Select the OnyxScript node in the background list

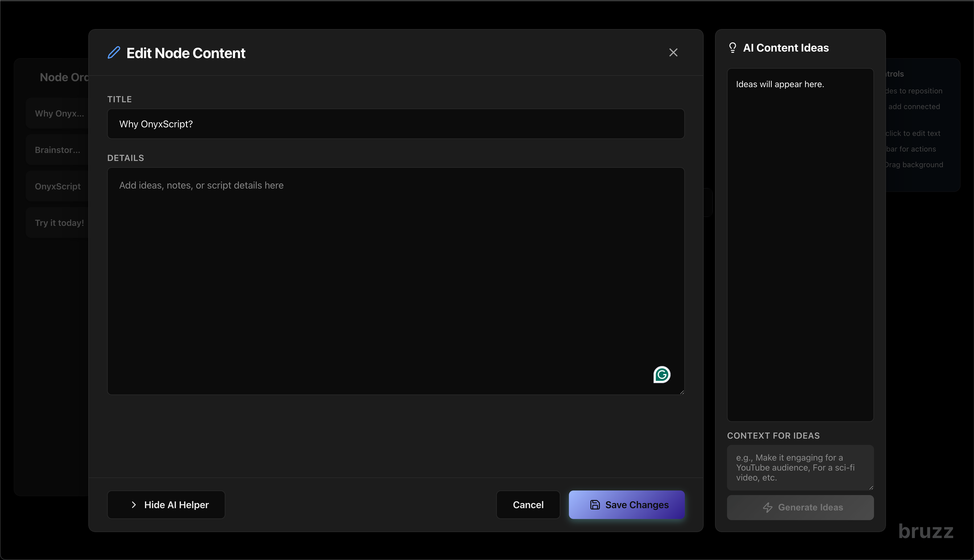tap(58, 187)
